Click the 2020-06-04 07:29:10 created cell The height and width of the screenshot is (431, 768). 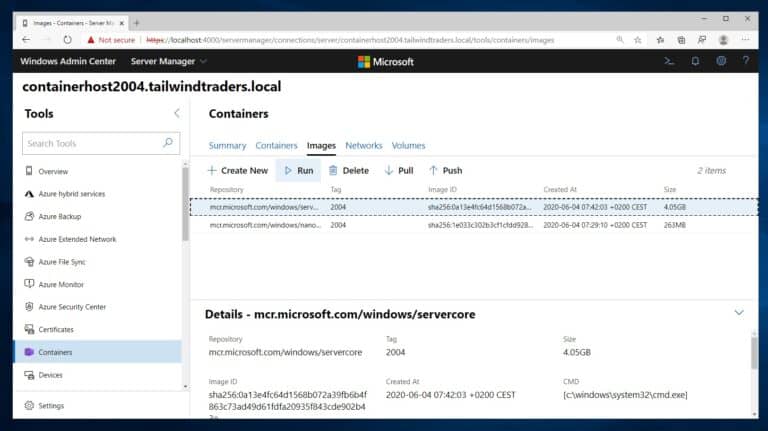[595, 225]
